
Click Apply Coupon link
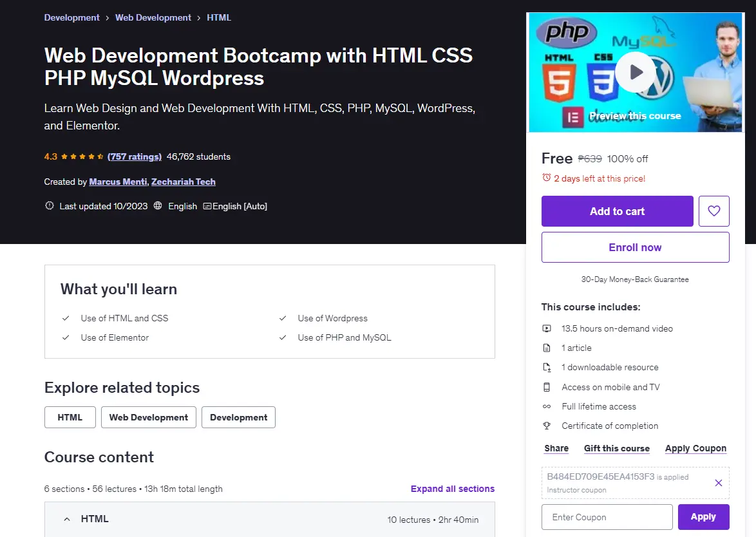pyautogui.click(x=695, y=448)
